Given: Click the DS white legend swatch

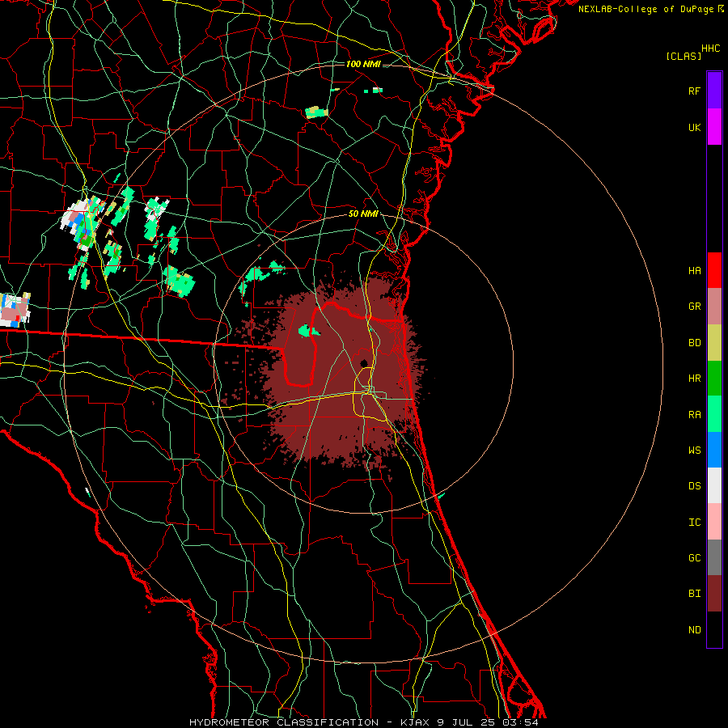Looking at the screenshot, I should 714,485.
